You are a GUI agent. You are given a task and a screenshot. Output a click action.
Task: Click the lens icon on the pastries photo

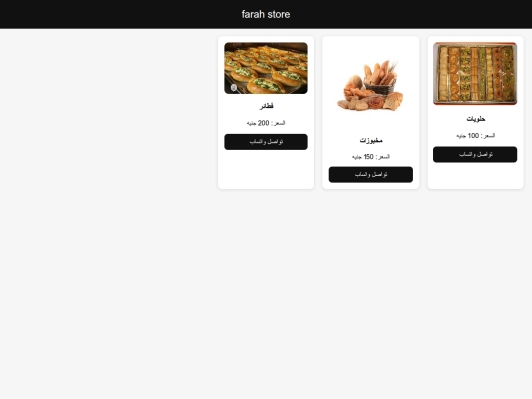[x=233, y=88]
